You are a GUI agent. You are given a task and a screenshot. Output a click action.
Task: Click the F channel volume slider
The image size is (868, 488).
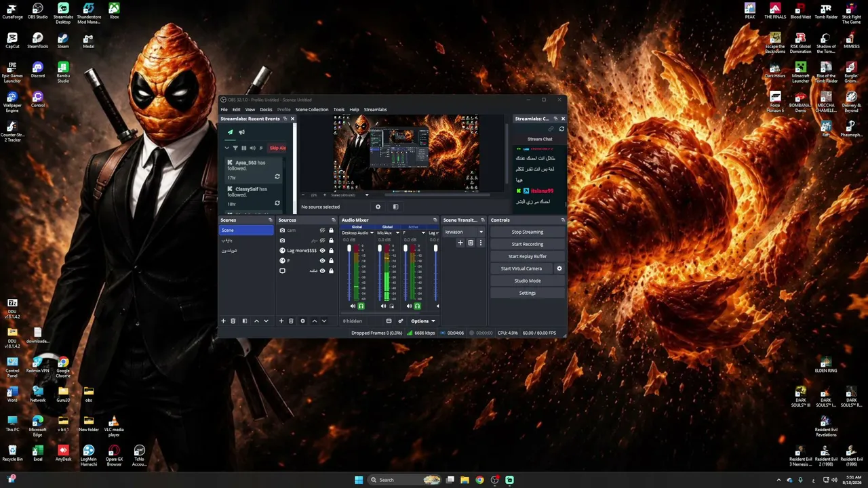tap(406, 271)
